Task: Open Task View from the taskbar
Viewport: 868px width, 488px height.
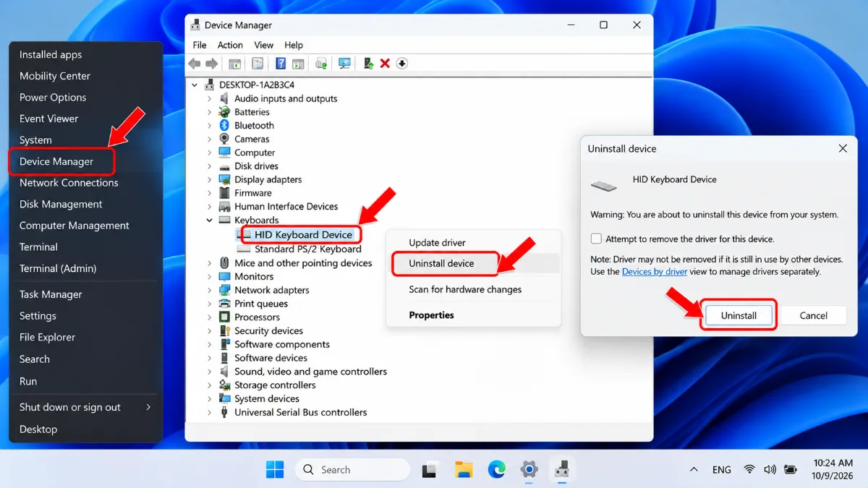Action: pyautogui.click(x=430, y=470)
